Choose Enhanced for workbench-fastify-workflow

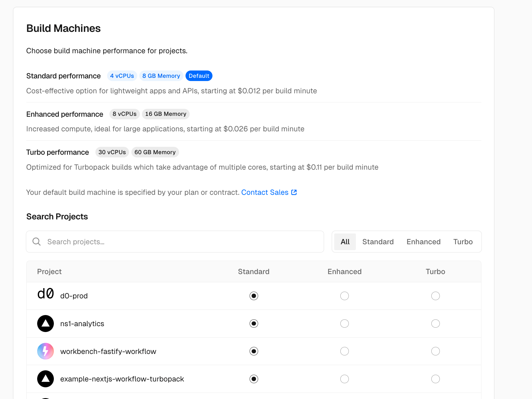click(344, 351)
